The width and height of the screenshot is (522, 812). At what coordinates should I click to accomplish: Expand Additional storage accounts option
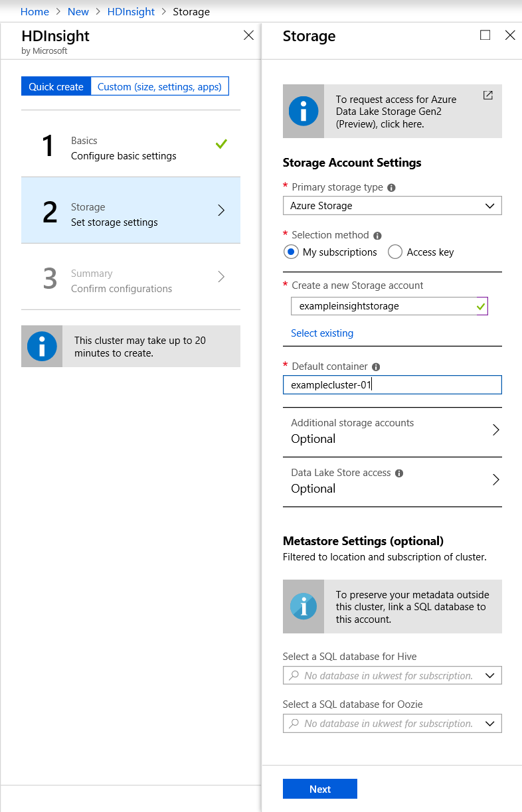[392, 432]
